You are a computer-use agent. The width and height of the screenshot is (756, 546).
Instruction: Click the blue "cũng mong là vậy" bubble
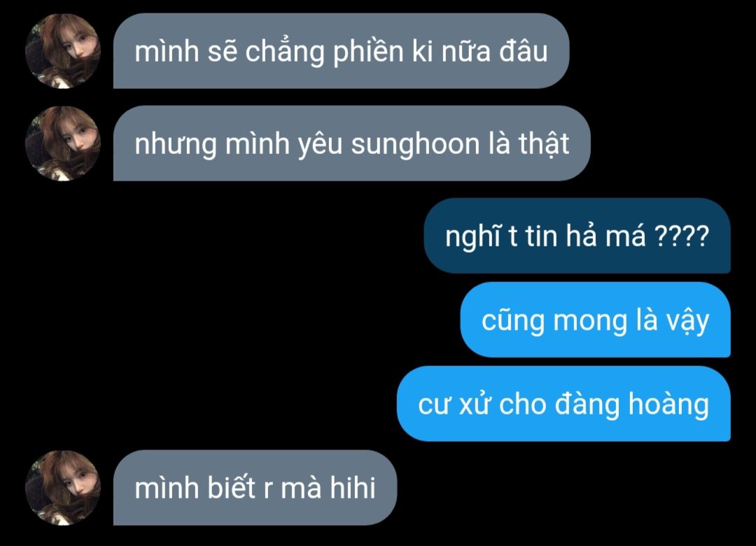tap(596, 320)
